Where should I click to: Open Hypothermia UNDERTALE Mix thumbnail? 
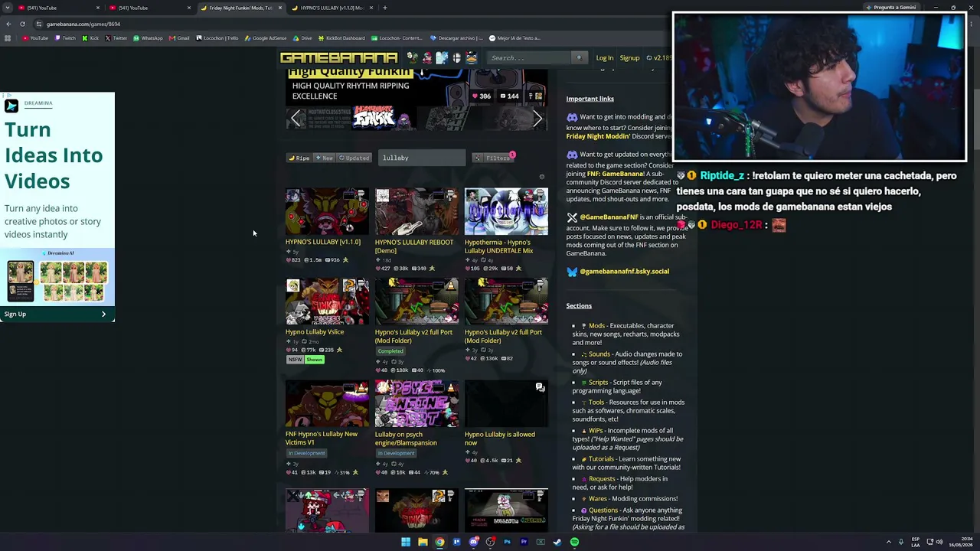click(x=506, y=212)
